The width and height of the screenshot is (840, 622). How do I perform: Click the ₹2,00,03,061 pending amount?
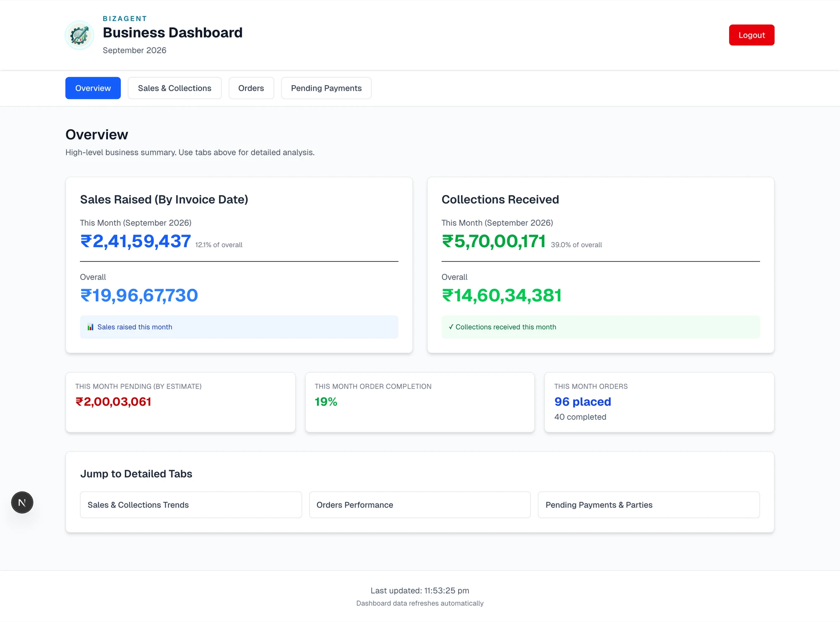tap(113, 402)
